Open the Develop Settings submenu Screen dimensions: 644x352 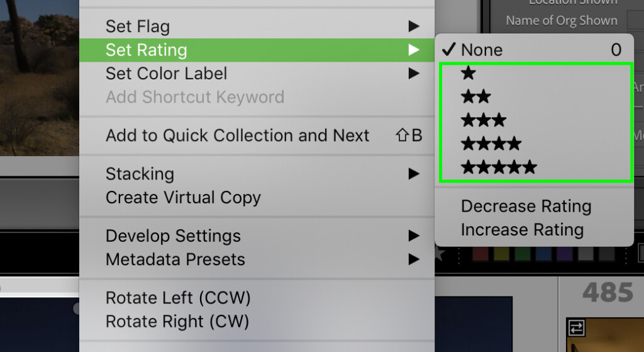(x=257, y=236)
